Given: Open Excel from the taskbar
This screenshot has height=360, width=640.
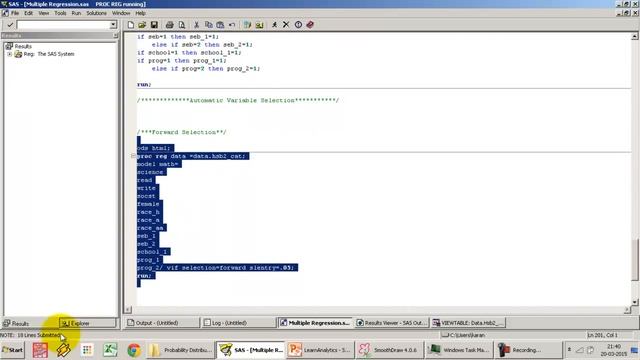Looking at the screenshot, I should pos(110,350).
